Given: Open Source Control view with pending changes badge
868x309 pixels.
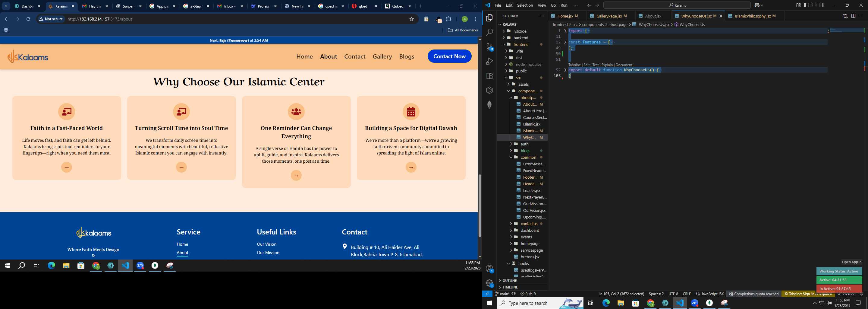Looking at the screenshot, I should coord(489,47).
